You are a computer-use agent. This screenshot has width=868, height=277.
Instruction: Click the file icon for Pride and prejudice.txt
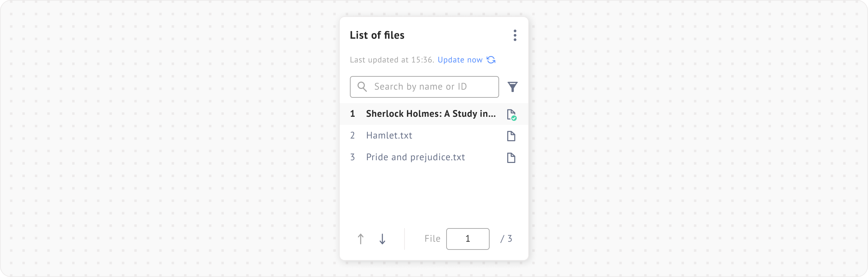(511, 158)
